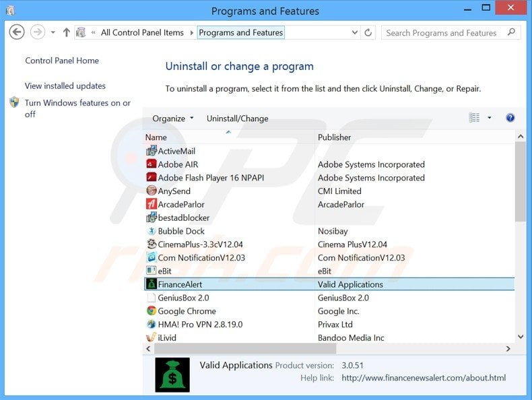Open Control Panel Home link
The image size is (532, 400).
62,61
